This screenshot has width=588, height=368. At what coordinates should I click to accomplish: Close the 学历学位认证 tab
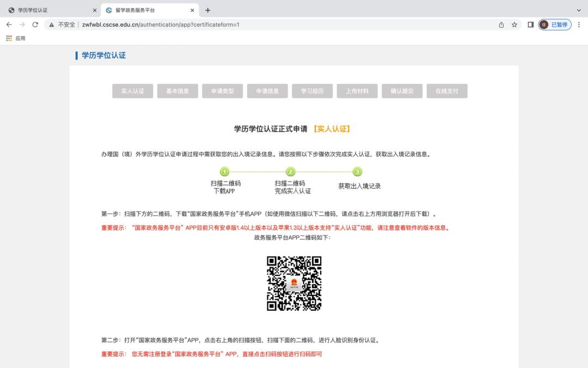tap(95, 10)
